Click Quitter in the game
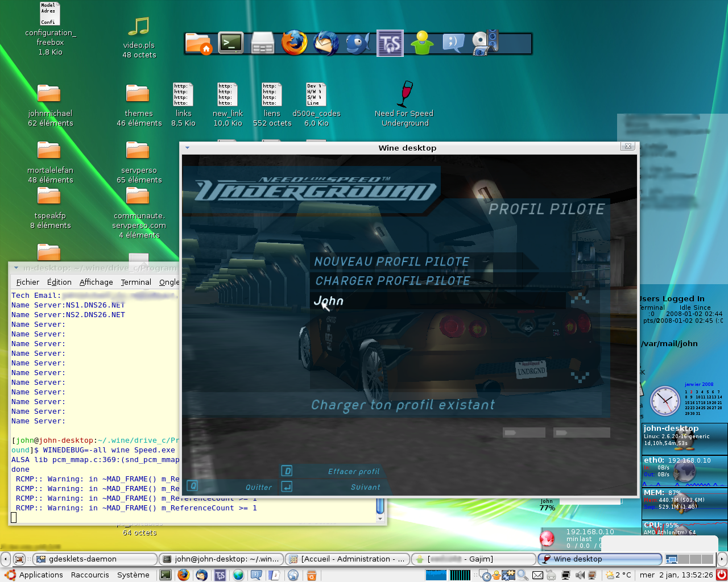 [x=259, y=487]
